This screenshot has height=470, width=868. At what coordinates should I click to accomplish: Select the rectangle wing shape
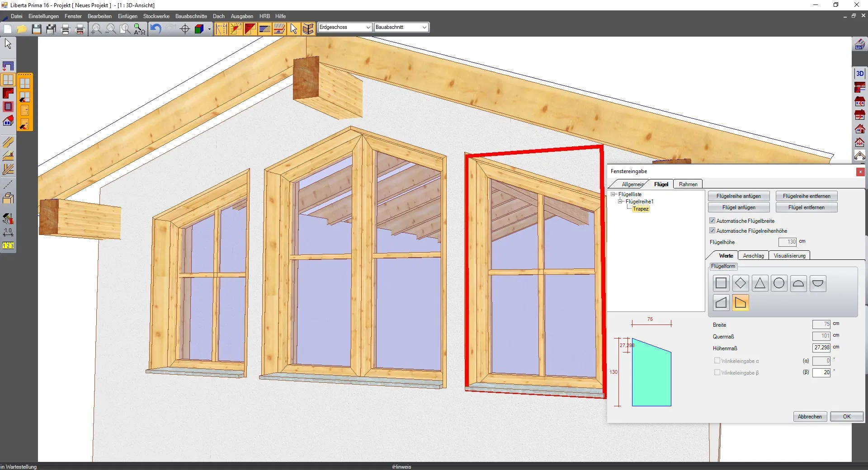[721, 283]
